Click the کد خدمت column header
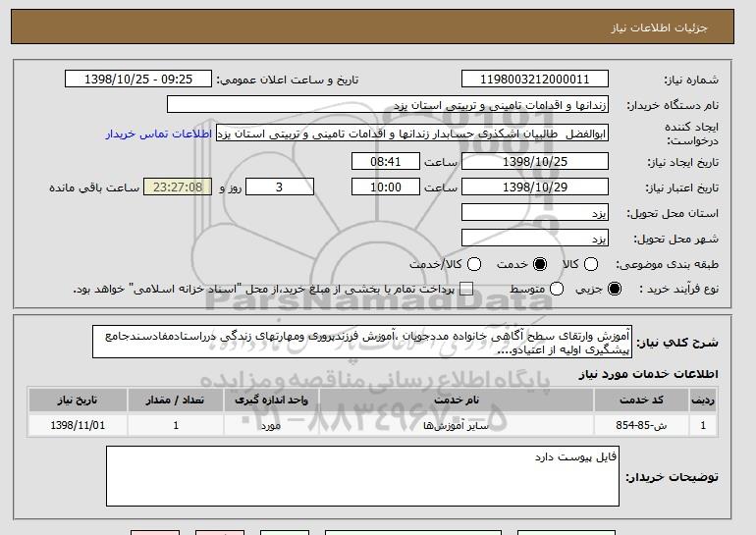The height and width of the screenshot is (535, 756). coord(641,401)
